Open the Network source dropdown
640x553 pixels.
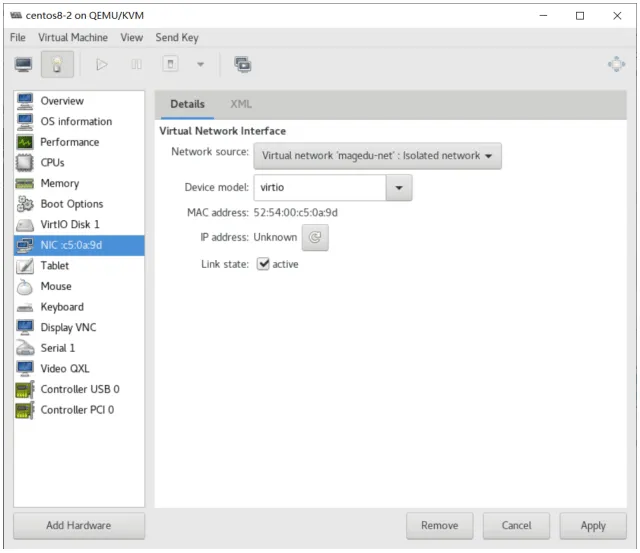click(x=377, y=156)
